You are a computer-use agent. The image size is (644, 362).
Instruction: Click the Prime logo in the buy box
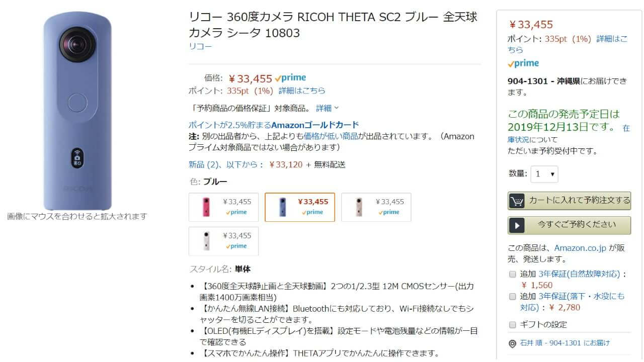(x=523, y=63)
